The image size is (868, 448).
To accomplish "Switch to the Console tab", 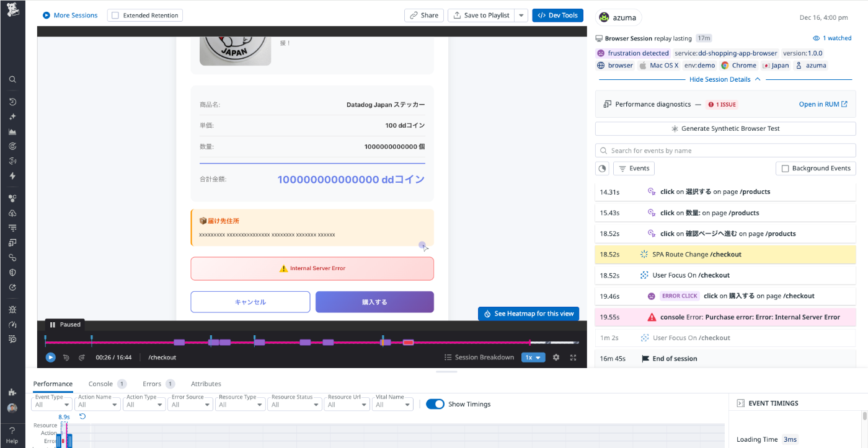I will (x=107, y=384).
